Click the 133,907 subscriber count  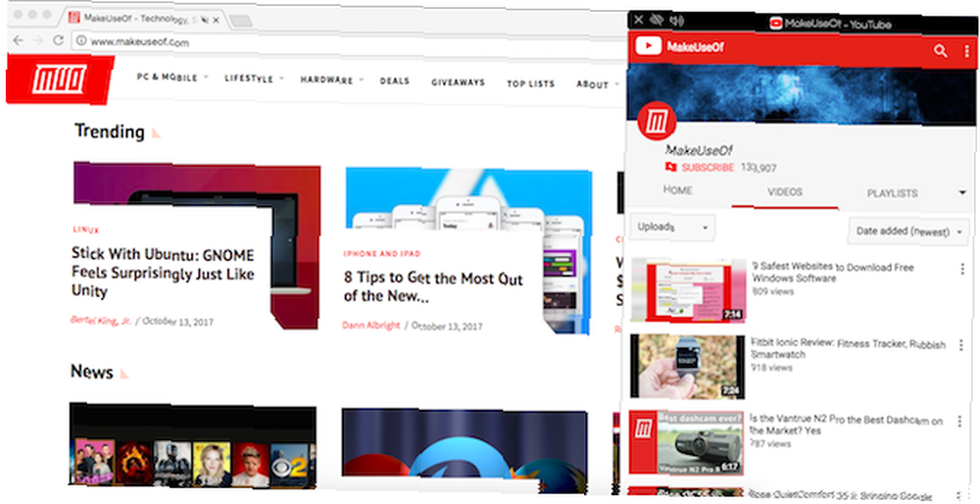[x=759, y=169]
